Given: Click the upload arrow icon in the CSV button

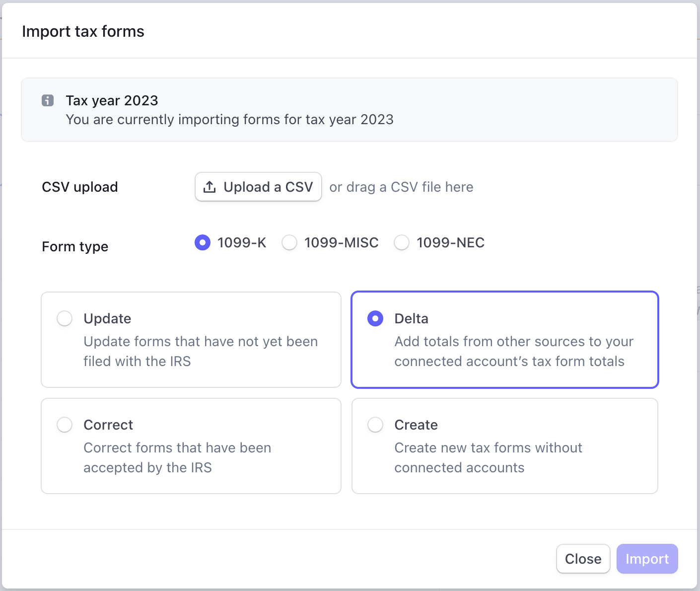Looking at the screenshot, I should (x=210, y=187).
